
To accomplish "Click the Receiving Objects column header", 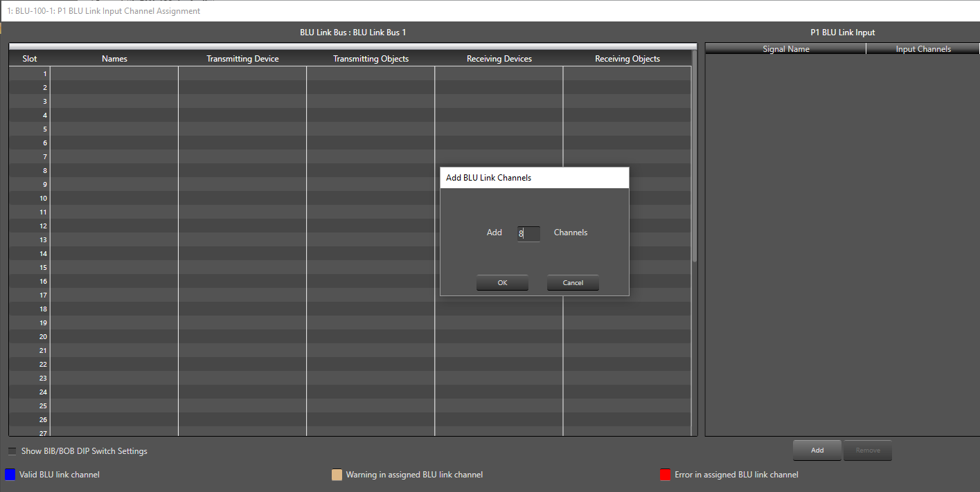I will point(627,59).
